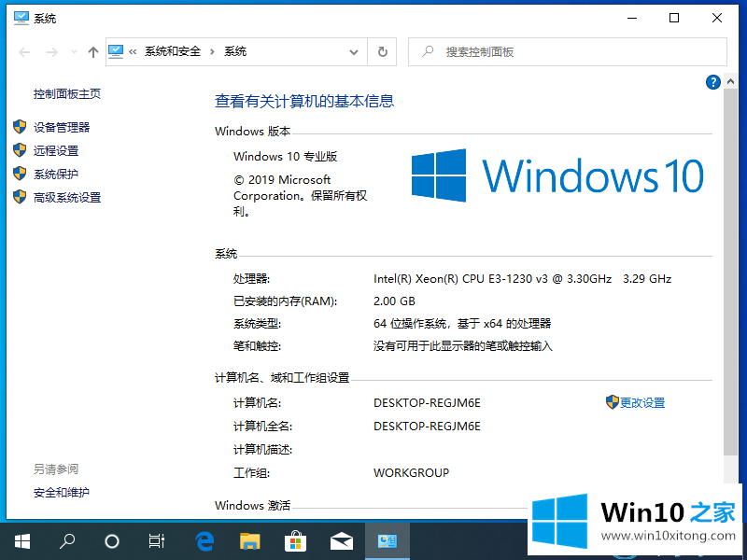Click the search magnifier icon in search box
Screen dimensions: 747x560
click(428, 51)
